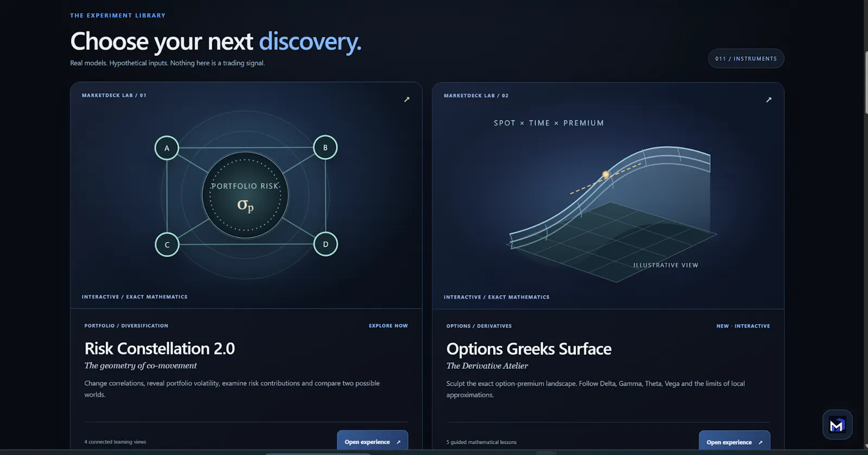The height and width of the screenshot is (455, 868).
Task: Click the options surface 3D illustration
Action: 613,214
